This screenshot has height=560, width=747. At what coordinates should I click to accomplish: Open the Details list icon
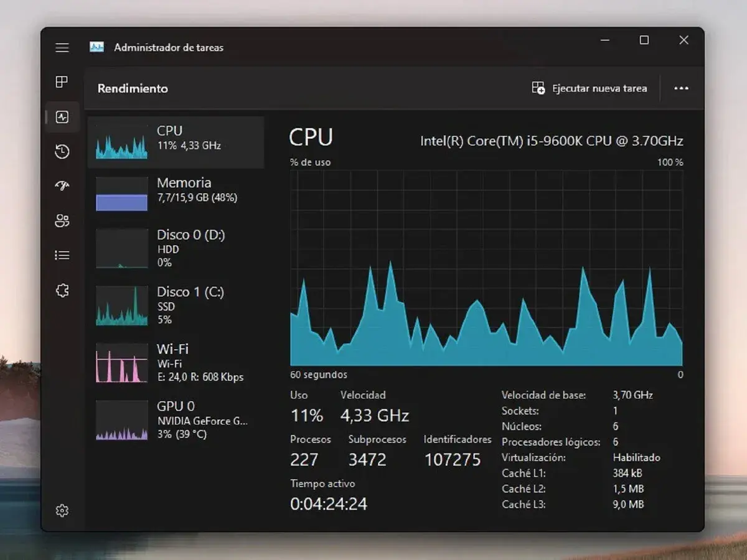62,255
